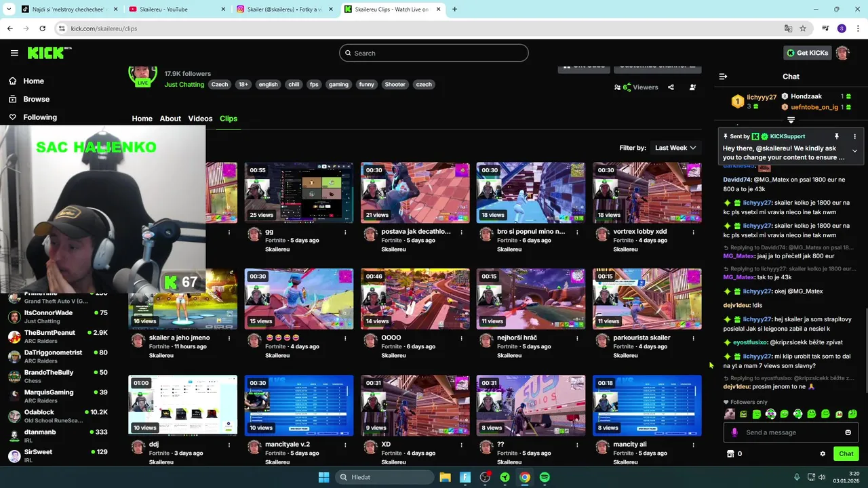Open a new browser tab
868x488 pixels.
(x=454, y=9)
